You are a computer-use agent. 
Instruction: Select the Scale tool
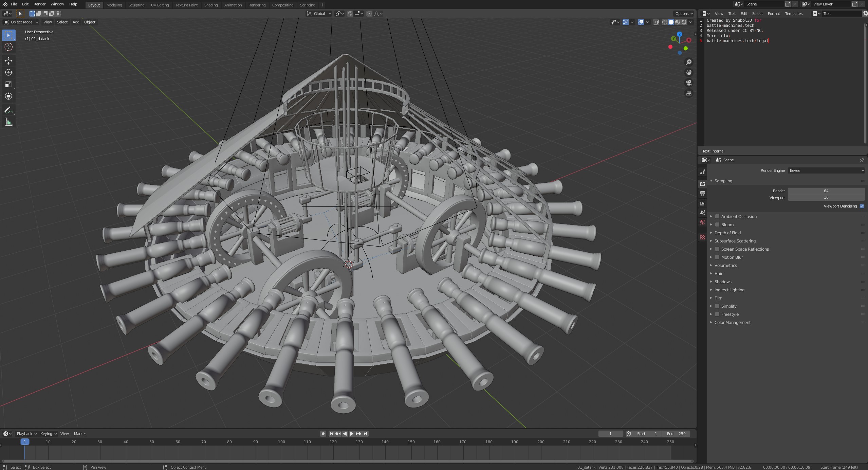coord(8,85)
